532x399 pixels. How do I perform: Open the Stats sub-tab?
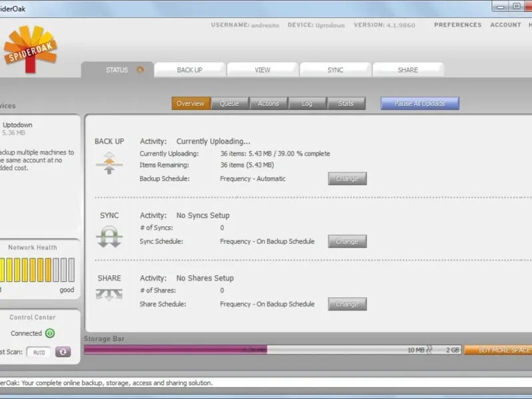tap(346, 104)
